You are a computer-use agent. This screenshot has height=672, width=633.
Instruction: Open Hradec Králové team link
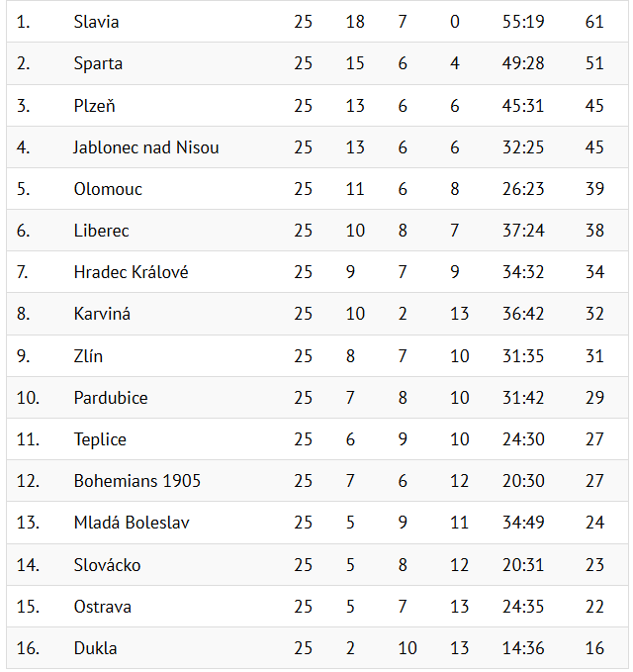pos(131,272)
